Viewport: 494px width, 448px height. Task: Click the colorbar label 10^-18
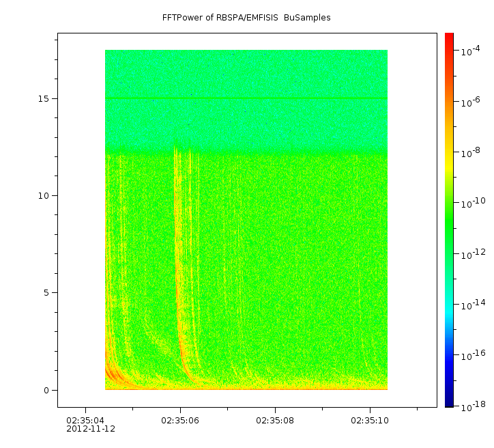(474, 406)
